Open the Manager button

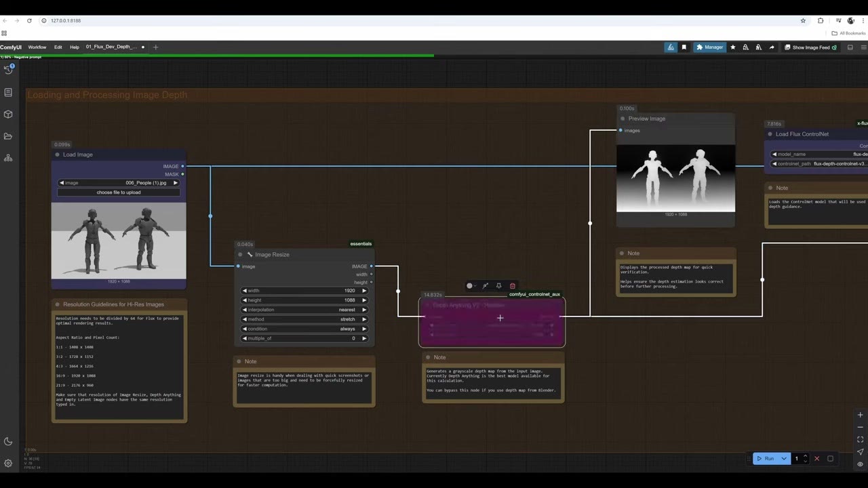tap(709, 47)
